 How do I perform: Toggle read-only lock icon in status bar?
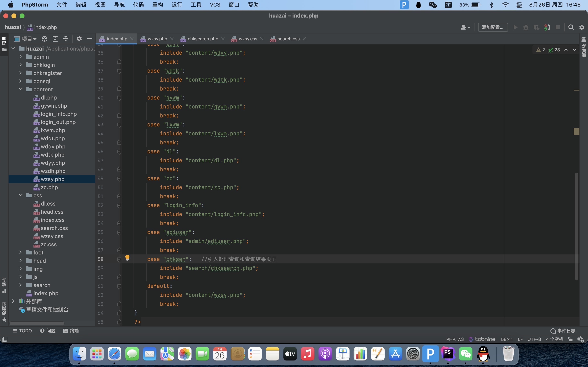[570, 339]
